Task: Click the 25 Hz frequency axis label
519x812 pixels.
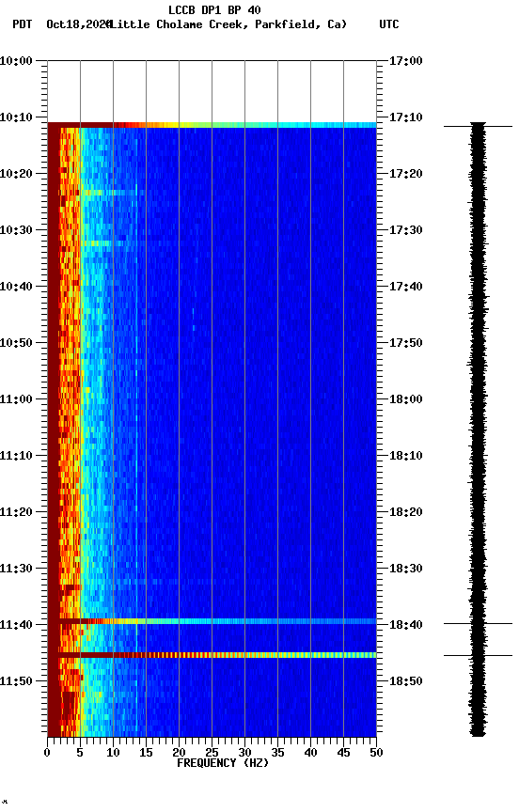Action: (212, 753)
